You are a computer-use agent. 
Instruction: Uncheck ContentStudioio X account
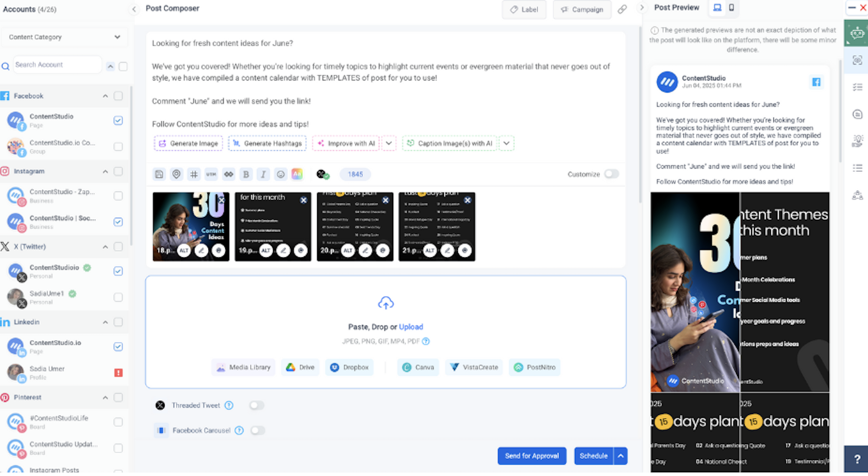click(x=118, y=271)
